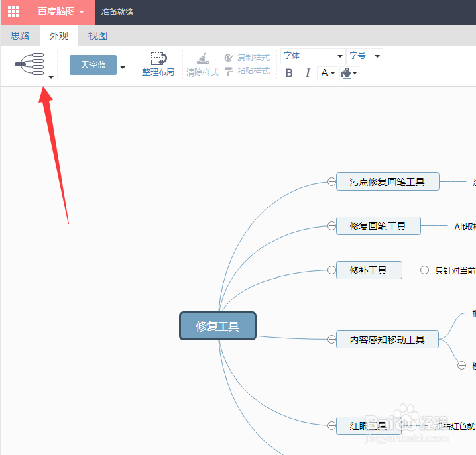Screen dimensions: 476x455
Task: Select the 修补工具 node
Action: (369, 270)
